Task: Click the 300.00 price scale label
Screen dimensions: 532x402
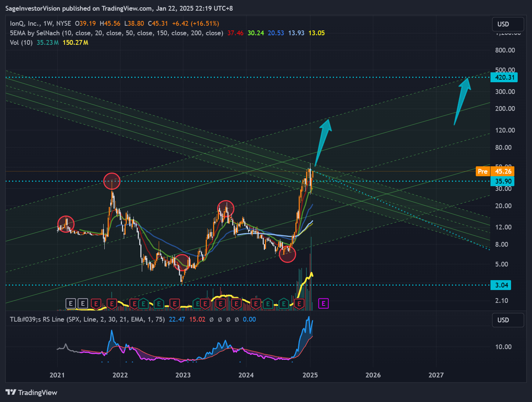Action: [x=505, y=92]
